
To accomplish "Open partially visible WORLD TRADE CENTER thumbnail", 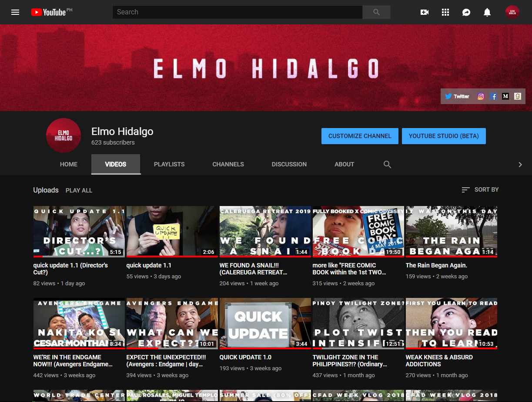I will coord(79,396).
